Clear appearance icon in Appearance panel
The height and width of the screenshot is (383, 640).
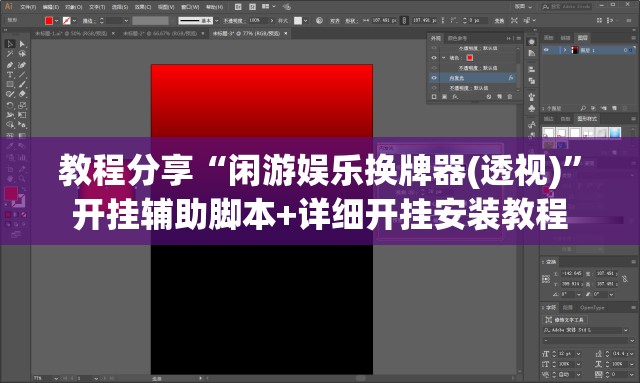point(489,97)
